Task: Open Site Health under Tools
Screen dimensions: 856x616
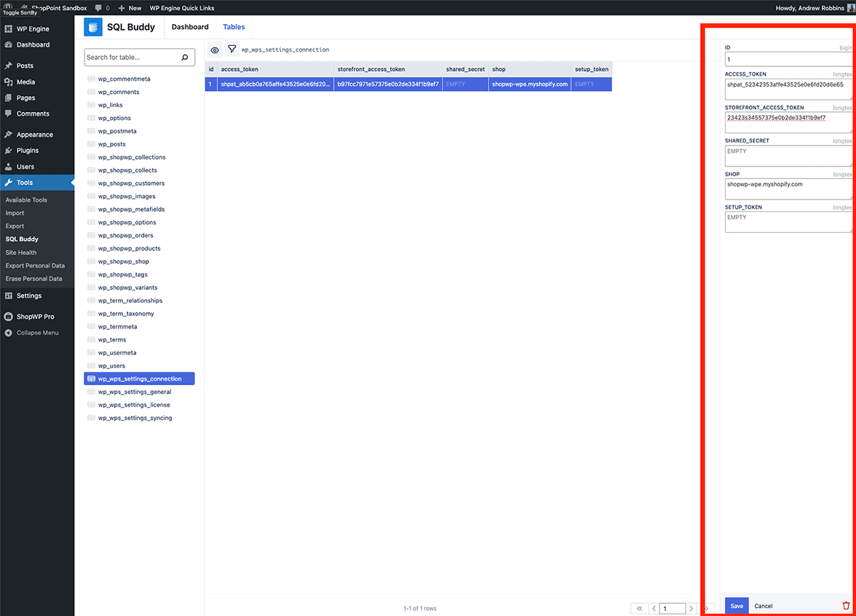Action: [x=20, y=252]
